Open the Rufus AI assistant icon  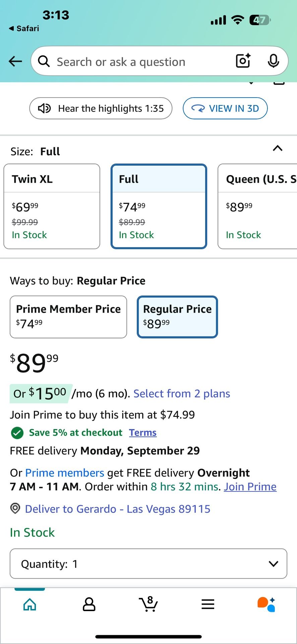pyautogui.click(x=266, y=604)
